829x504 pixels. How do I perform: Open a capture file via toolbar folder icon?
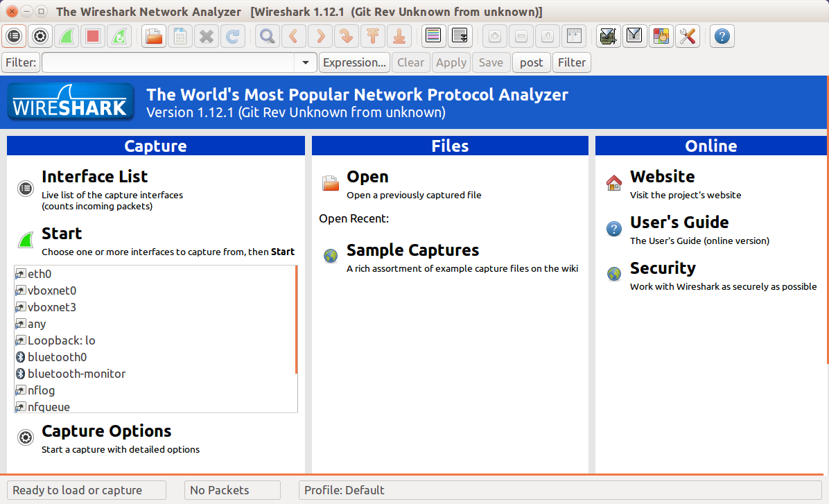click(154, 36)
